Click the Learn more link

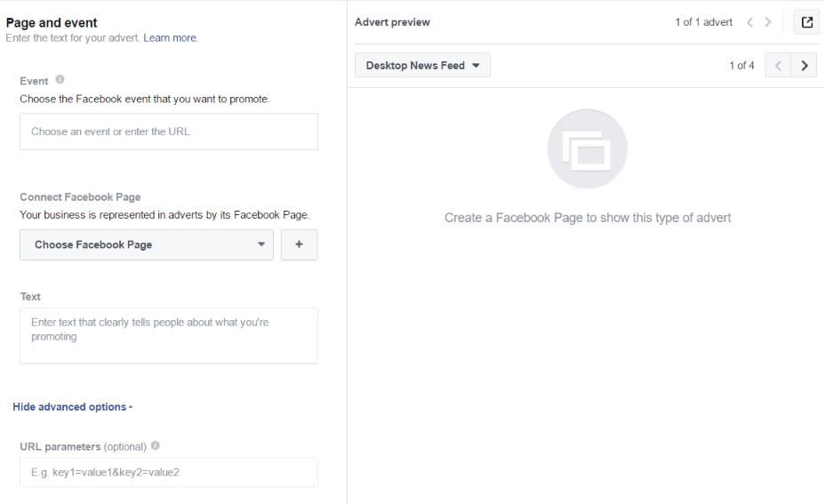[x=170, y=38]
